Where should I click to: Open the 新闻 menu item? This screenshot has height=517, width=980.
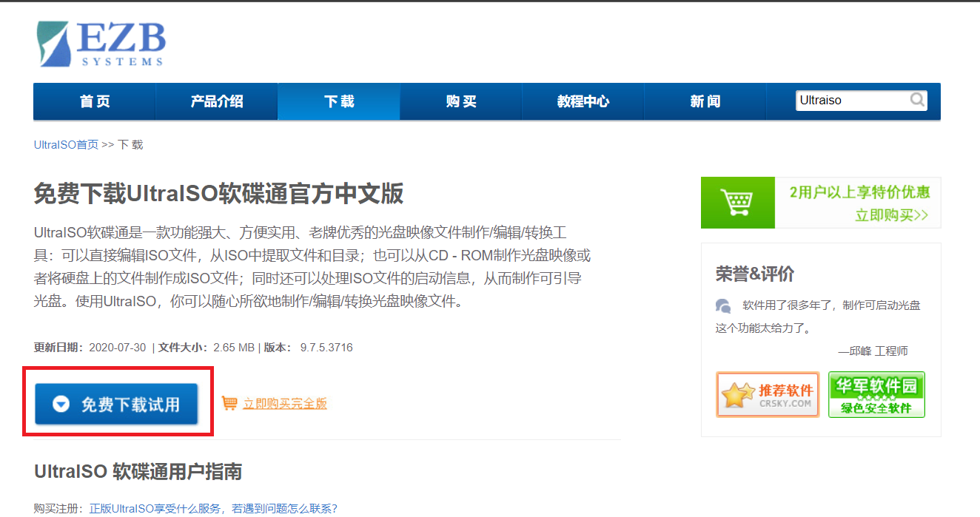pos(705,101)
